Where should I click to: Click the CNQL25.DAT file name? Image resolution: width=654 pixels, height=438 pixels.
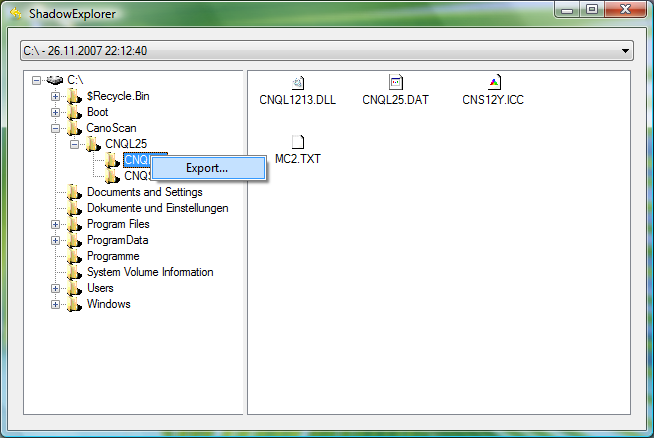(395, 100)
